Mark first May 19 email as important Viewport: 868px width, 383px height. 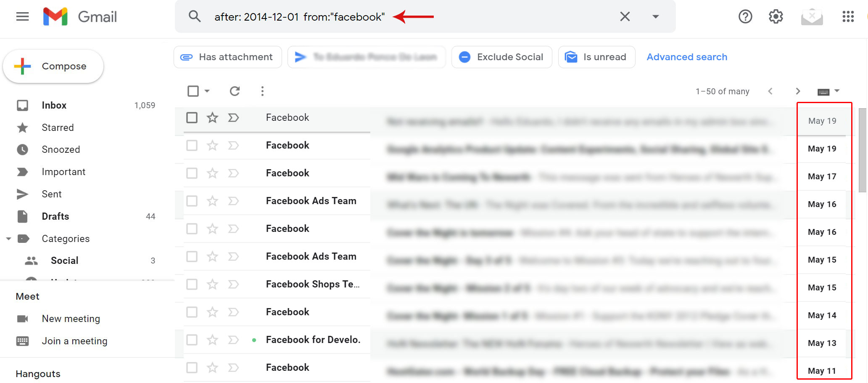click(233, 117)
